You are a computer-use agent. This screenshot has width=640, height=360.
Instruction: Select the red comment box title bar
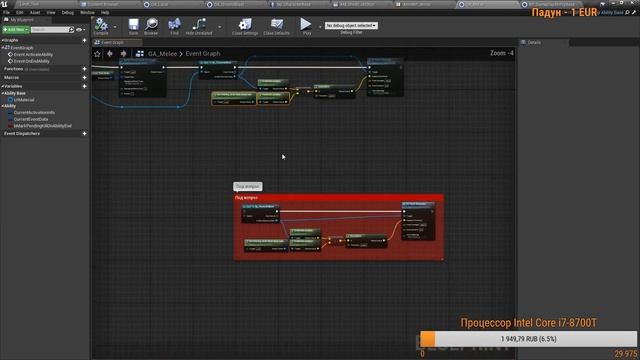[x=338, y=198]
